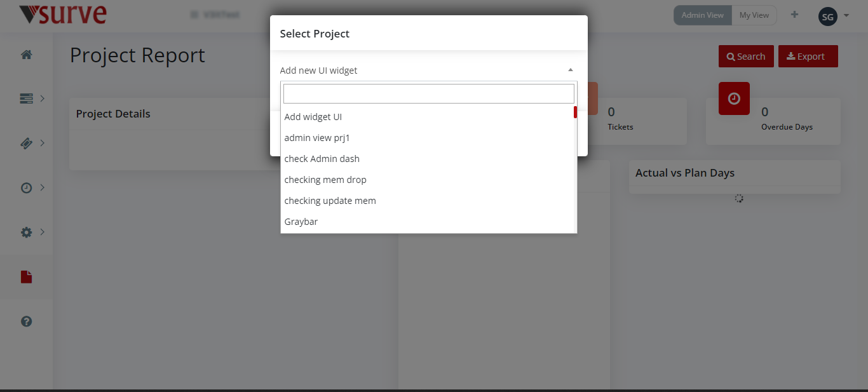Select the checking update mem option

tap(427, 201)
